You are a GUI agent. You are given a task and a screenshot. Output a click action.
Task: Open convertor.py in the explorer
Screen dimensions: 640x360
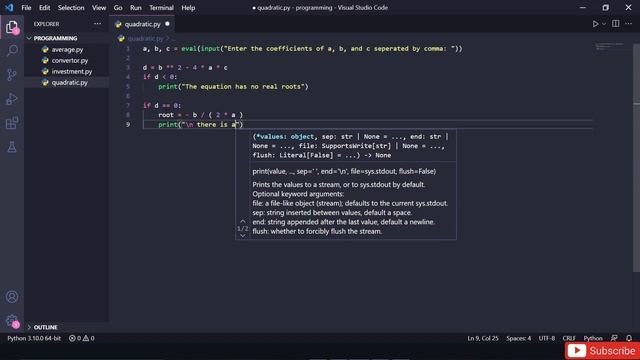tap(70, 60)
